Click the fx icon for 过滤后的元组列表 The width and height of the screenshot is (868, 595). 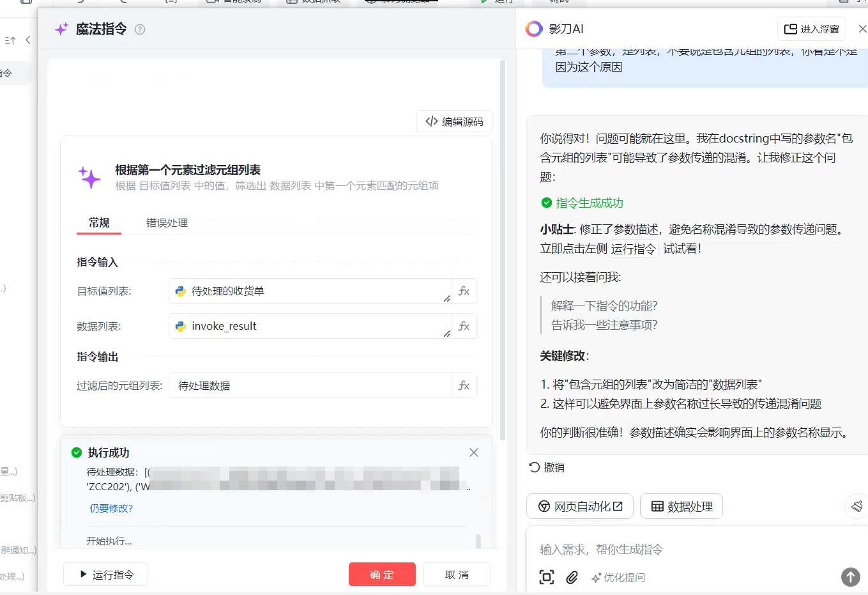pyautogui.click(x=464, y=385)
